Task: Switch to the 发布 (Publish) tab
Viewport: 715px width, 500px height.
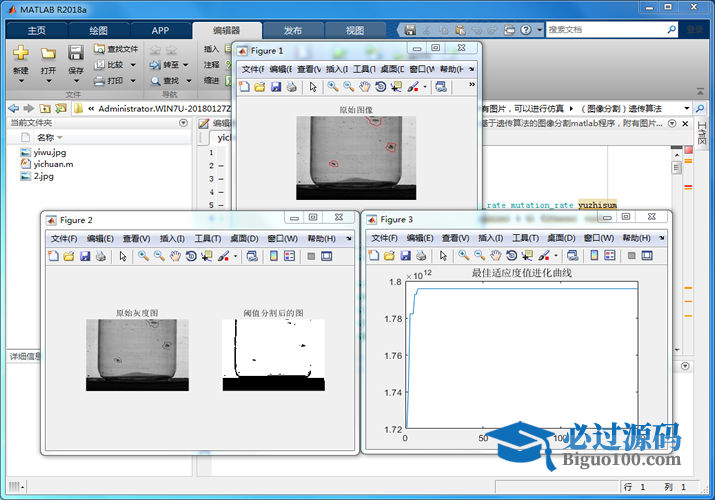Action: coord(293,31)
